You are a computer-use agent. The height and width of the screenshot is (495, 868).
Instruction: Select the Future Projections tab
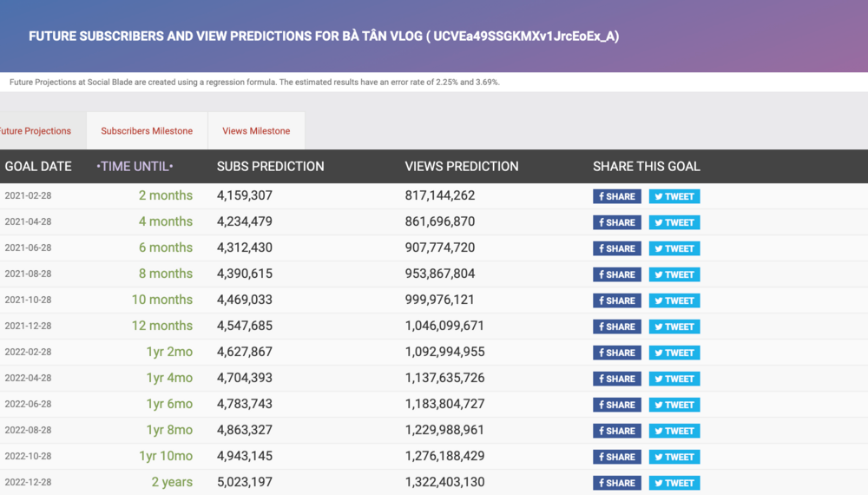[x=36, y=131]
